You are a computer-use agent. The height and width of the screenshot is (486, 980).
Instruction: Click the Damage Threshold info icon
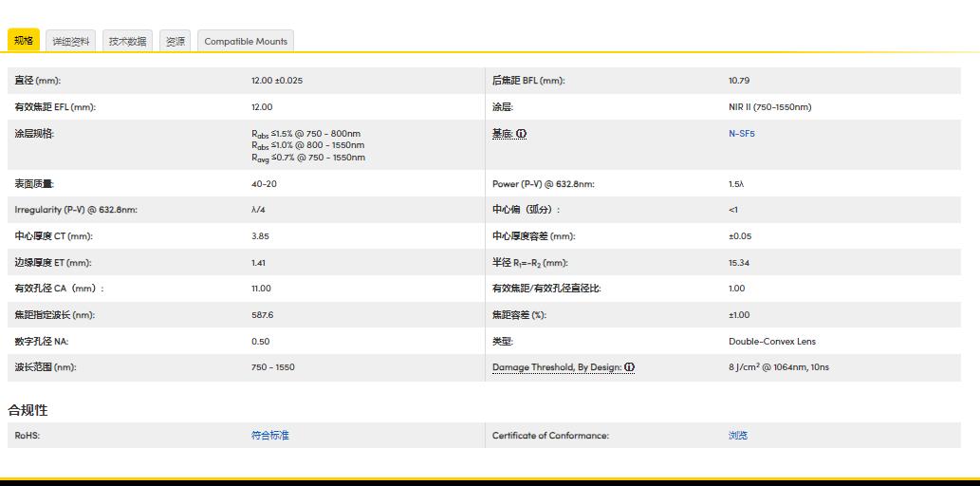(x=629, y=367)
